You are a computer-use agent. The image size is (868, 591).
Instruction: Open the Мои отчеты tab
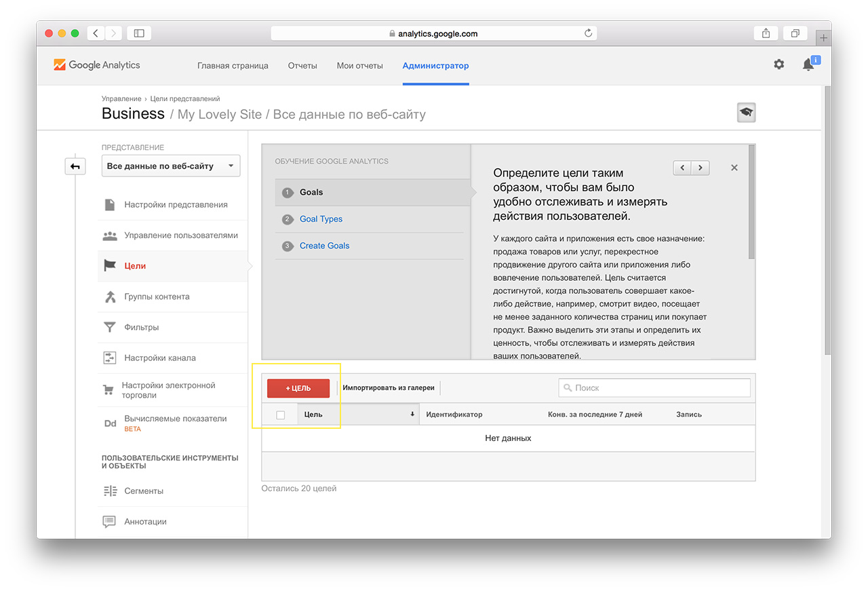(x=359, y=66)
